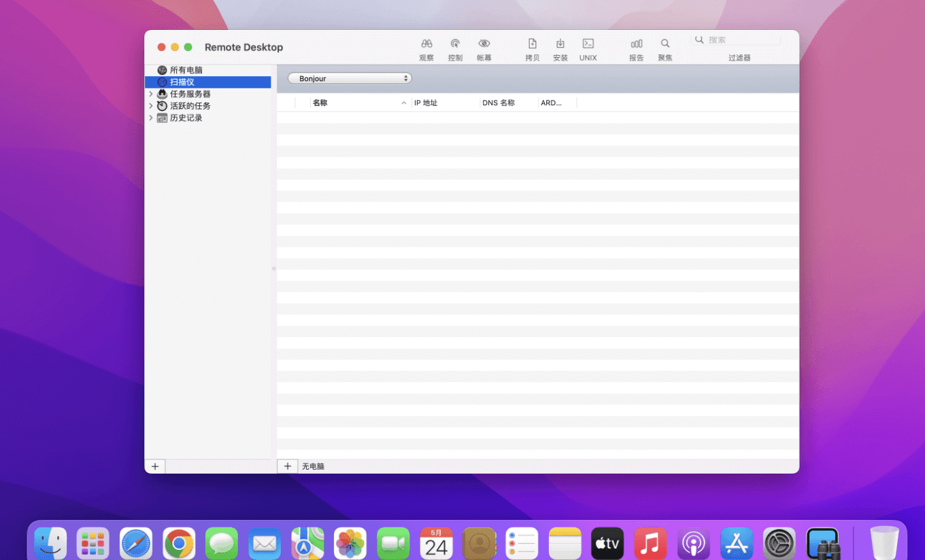This screenshot has height=560, width=925.
Task: Select Scanner (扫描仪) in sidebar
Action: (x=182, y=82)
